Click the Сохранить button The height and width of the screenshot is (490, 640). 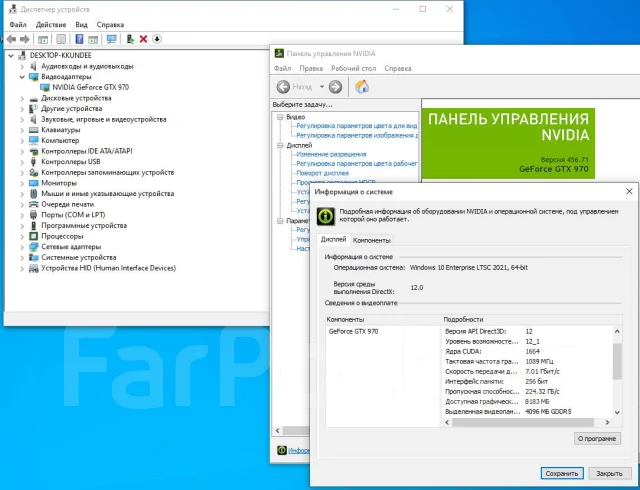(562, 474)
